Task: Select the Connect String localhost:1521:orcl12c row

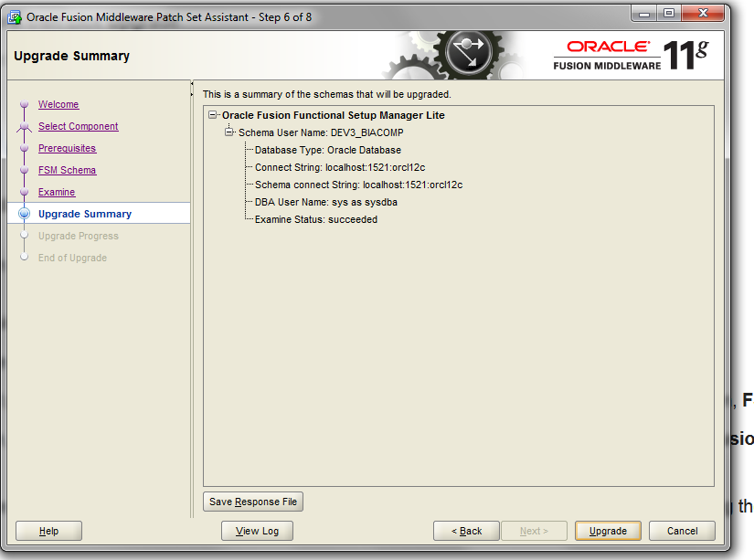Action: [x=340, y=167]
